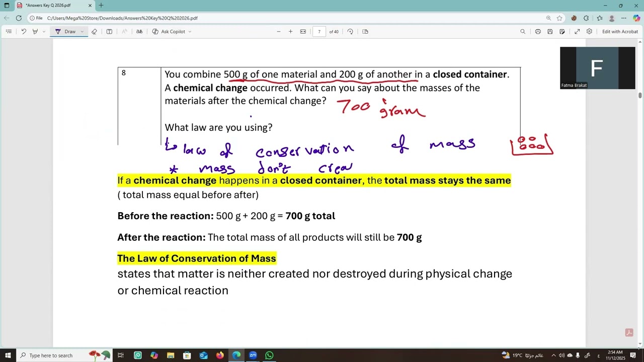The image size is (644, 362).
Task: Open Task View on the taskbar
Action: coord(121,355)
